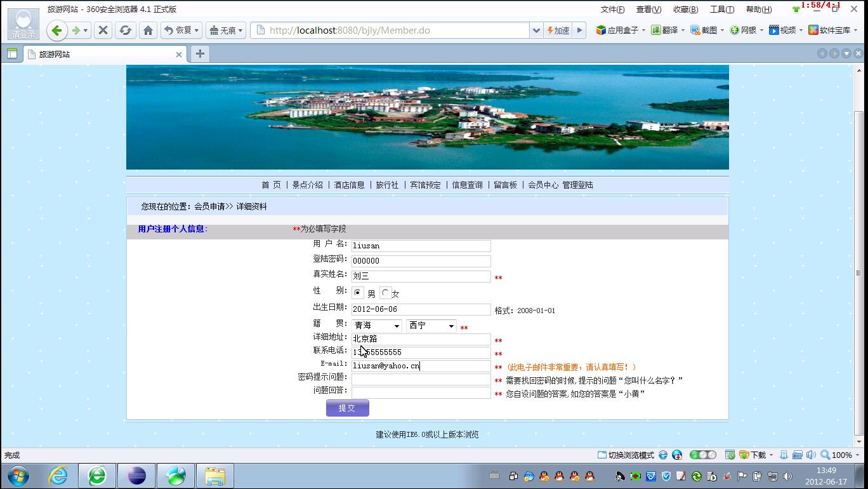
Task: Open the file explorer folder on the taskbar
Action: [x=215, y=475]
